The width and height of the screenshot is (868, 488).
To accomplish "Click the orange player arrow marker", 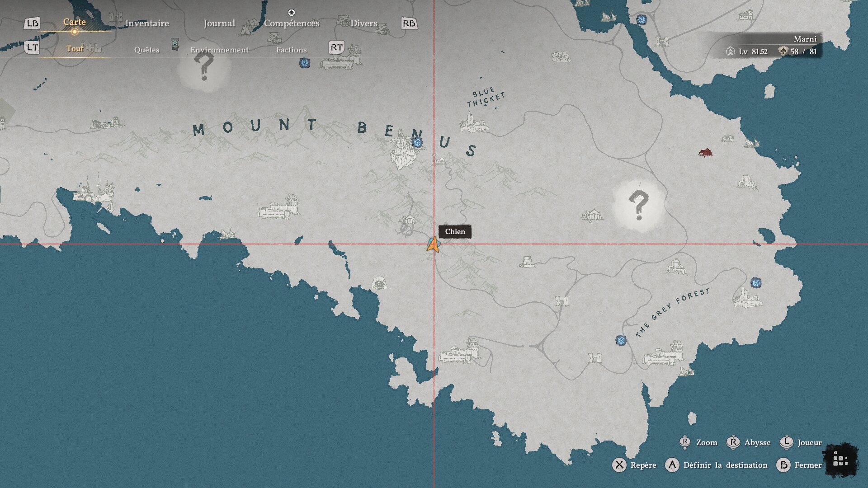I will (x=433, y=244).
